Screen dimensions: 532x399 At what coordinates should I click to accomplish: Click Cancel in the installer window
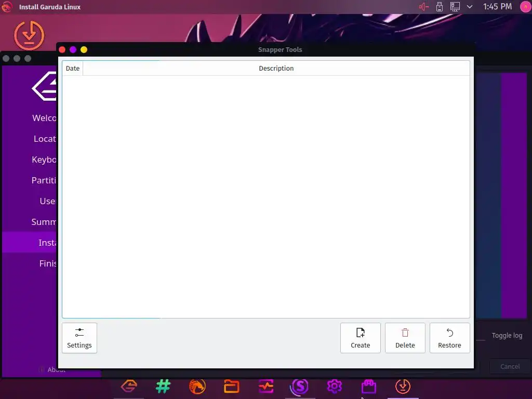[x=510, y=366]
